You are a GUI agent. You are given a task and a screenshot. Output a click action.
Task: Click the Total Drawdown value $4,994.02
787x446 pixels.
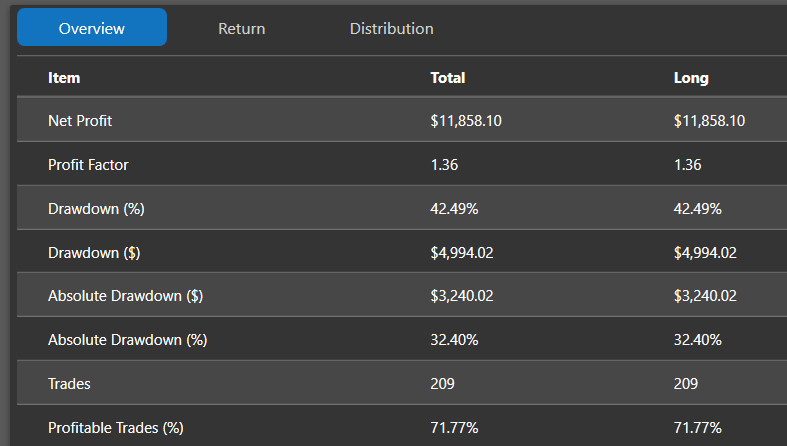click(462, 252)
